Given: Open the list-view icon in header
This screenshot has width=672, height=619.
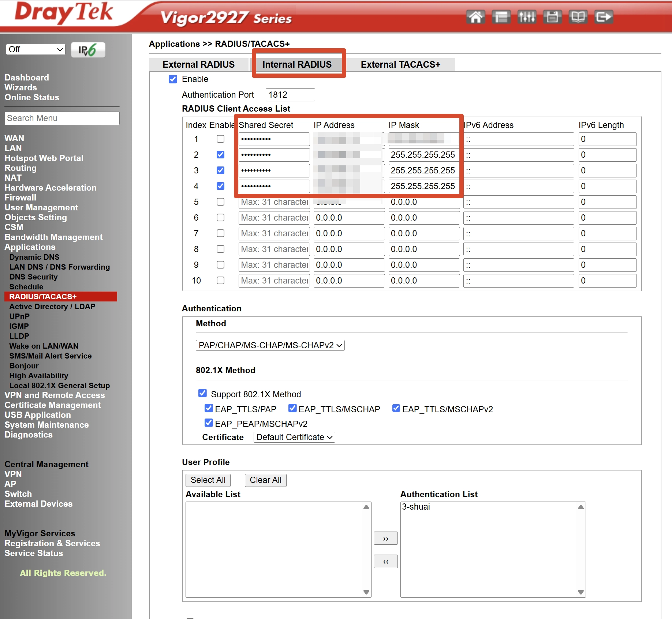Looking at the screenshot, I should 501,17.
